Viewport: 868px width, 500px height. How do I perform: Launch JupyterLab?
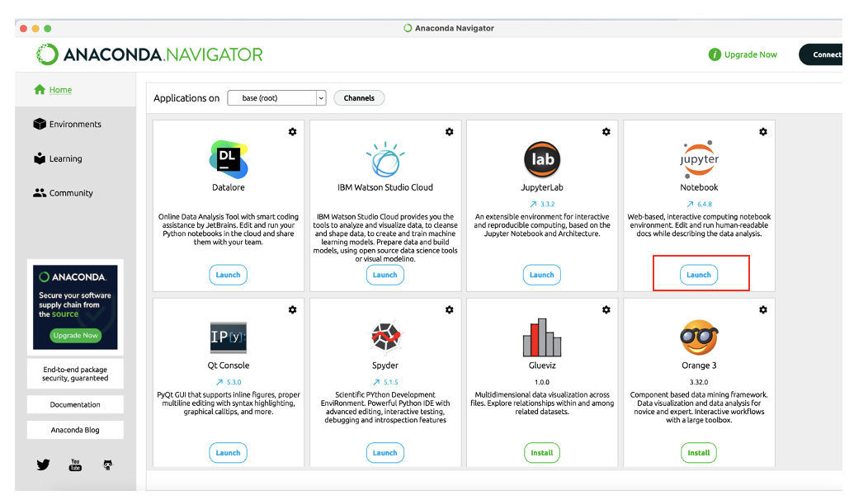542,275
